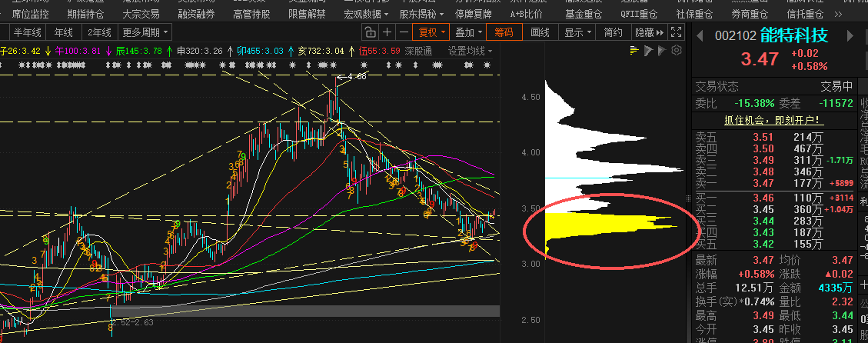The height and width of the screenshot is (343, 868).
Task: Toggle 画线 drawing mode
Action: (x=540, y=32)
